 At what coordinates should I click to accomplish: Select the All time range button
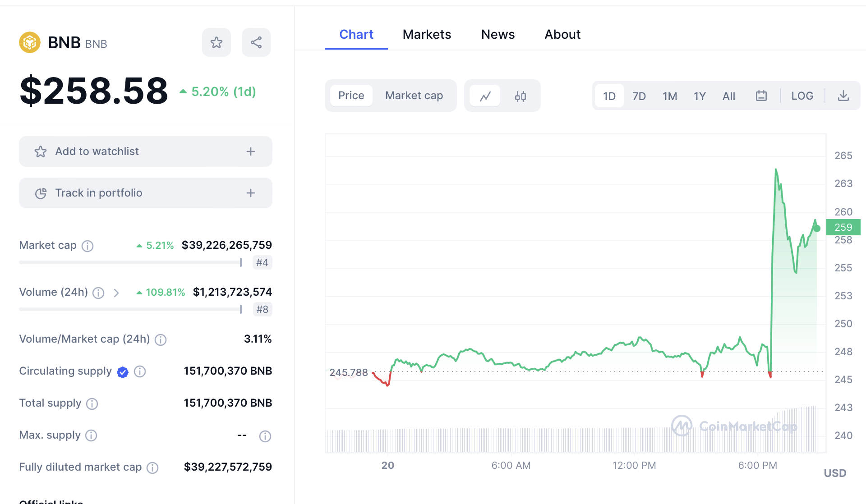coord(728,96)
